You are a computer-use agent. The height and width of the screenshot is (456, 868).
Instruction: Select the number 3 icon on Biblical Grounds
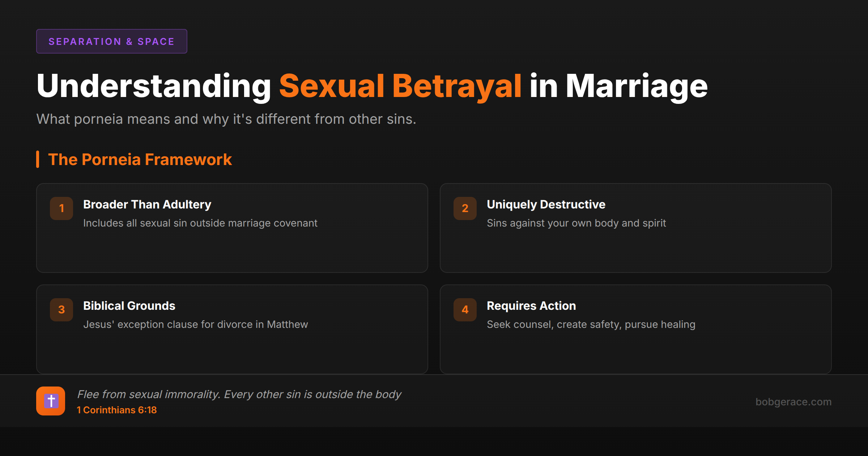(61, 310)
